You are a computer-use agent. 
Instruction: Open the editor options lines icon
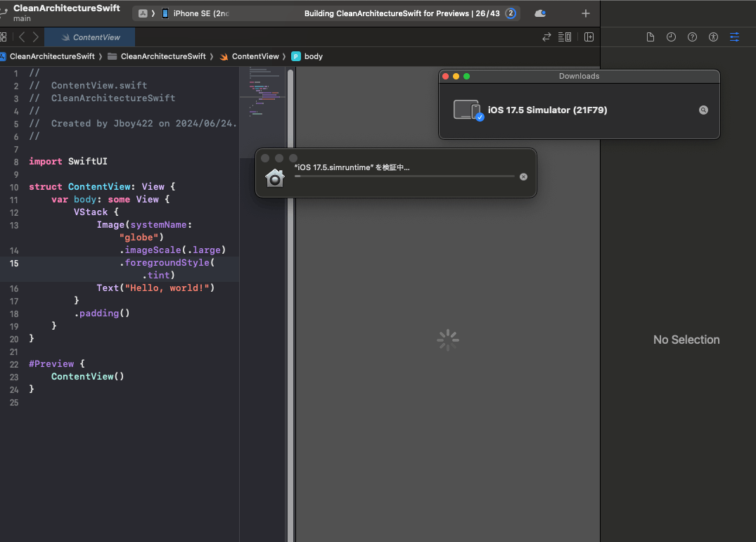565,37
